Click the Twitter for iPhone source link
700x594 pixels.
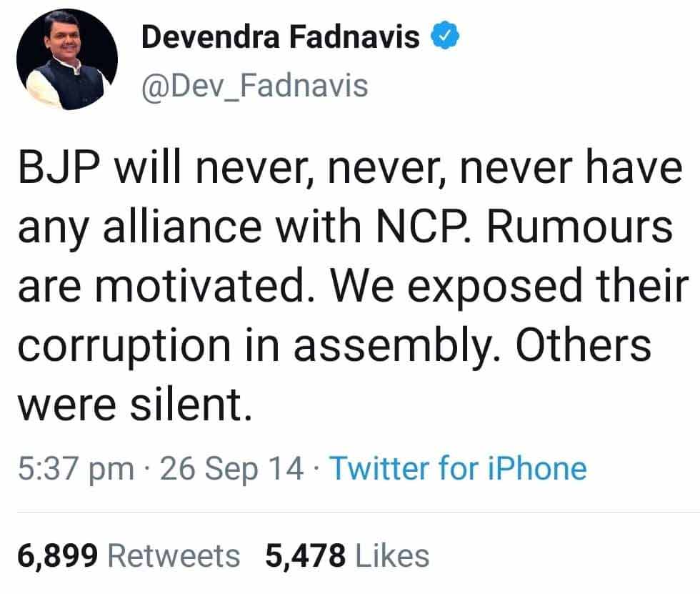(457, 469)
